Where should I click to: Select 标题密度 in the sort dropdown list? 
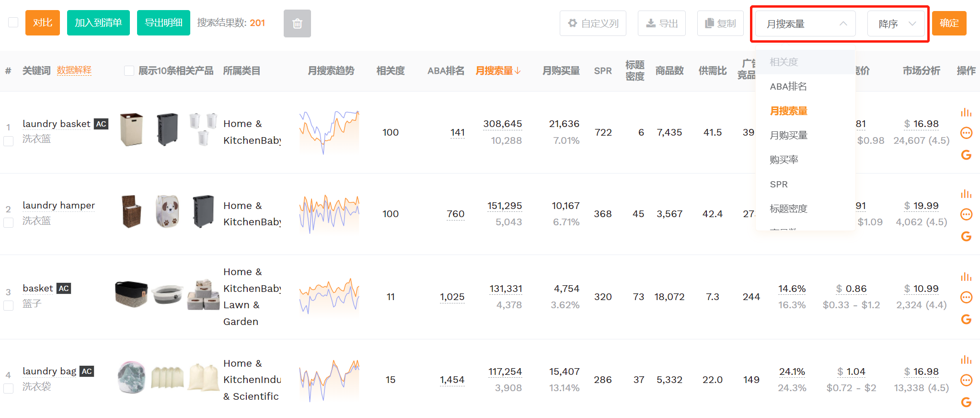pos(806,209)
